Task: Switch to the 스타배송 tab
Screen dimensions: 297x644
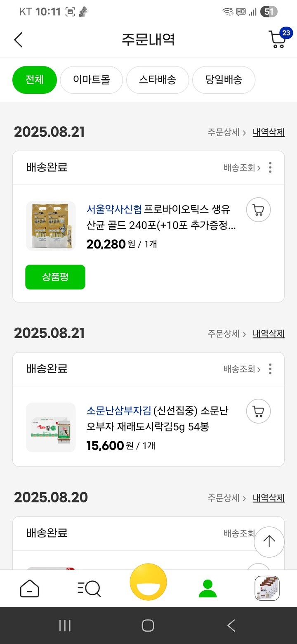Action: [158, 80]
